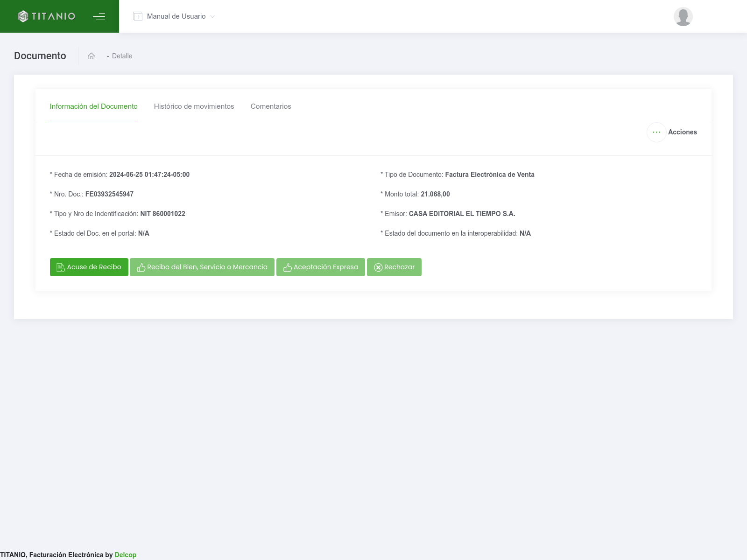747x560 pixels.
Task: Click the Detalle breadcrumb
Action: pyautogui.click(x=122, y=56)
